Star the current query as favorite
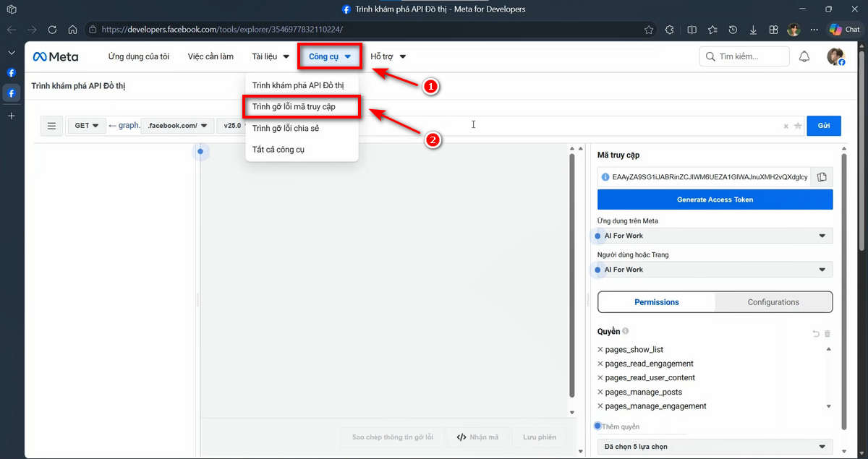Image resolution: width=868 pixels, height=459 pixels. coord(798,126)
